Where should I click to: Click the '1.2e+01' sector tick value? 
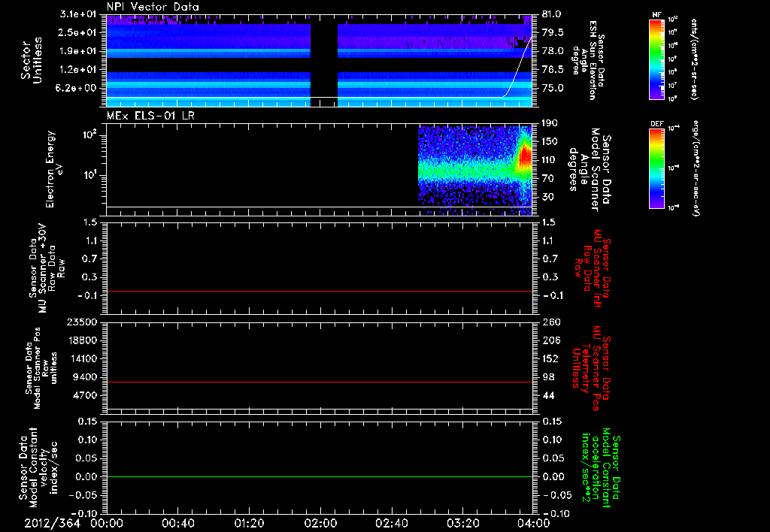(78, 70)
